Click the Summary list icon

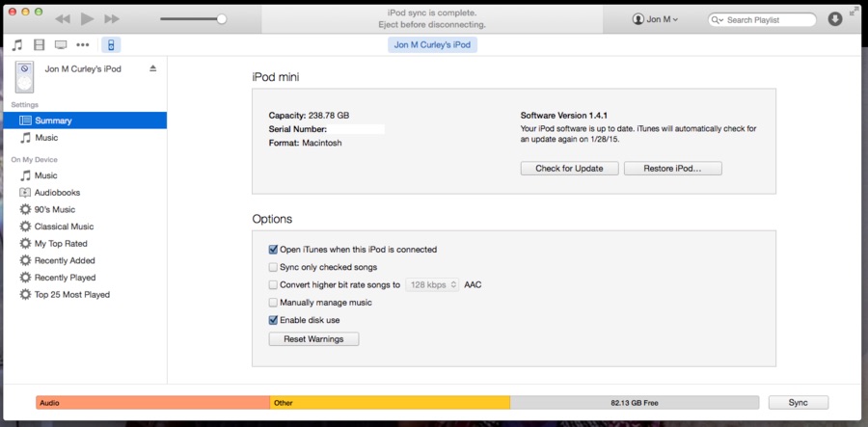click(25, 120)
